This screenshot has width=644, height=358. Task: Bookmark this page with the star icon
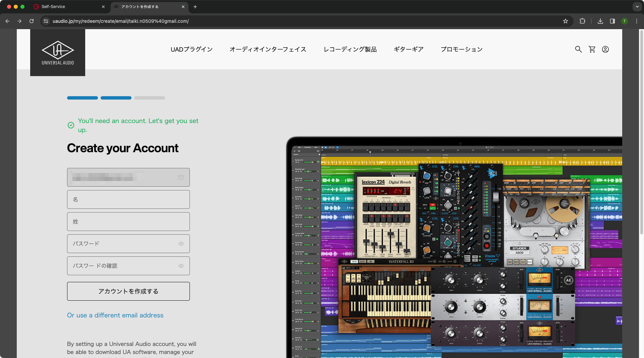tap(566, 21)
